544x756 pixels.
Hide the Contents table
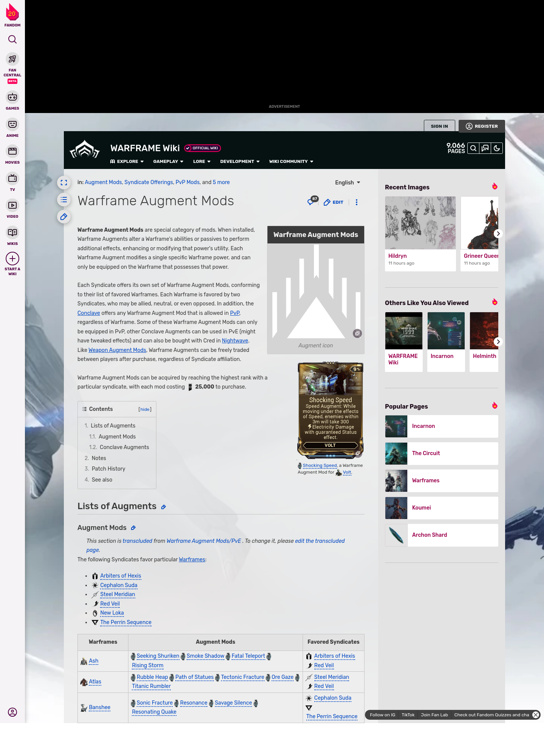(x=145, y=409)
